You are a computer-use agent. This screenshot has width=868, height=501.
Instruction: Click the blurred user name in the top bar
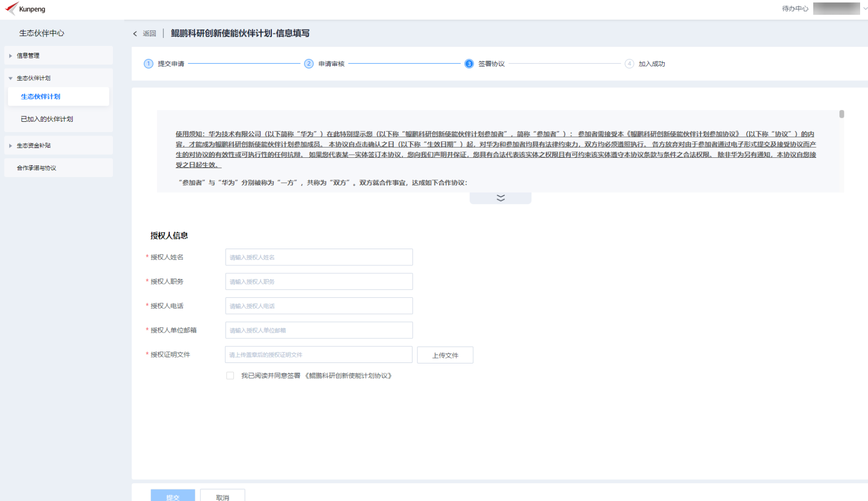click(836, 8)
